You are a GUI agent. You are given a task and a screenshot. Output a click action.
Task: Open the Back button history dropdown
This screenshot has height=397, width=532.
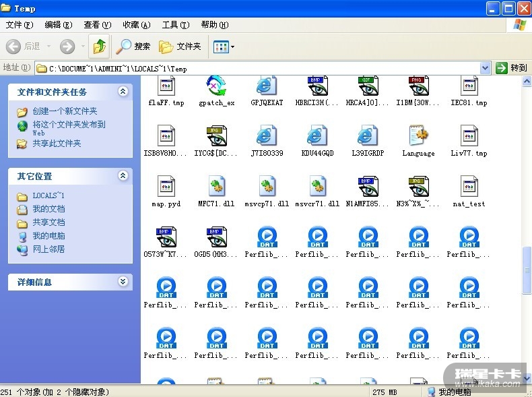point(48,47)
